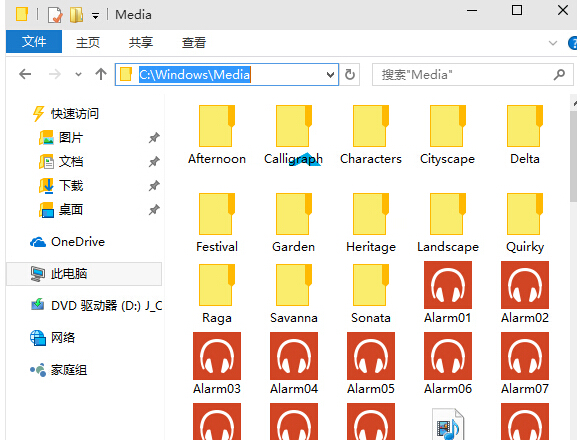Unpin 下载 using its pin icon
Viewport: 580px width, 441px height.
point(154,185)
